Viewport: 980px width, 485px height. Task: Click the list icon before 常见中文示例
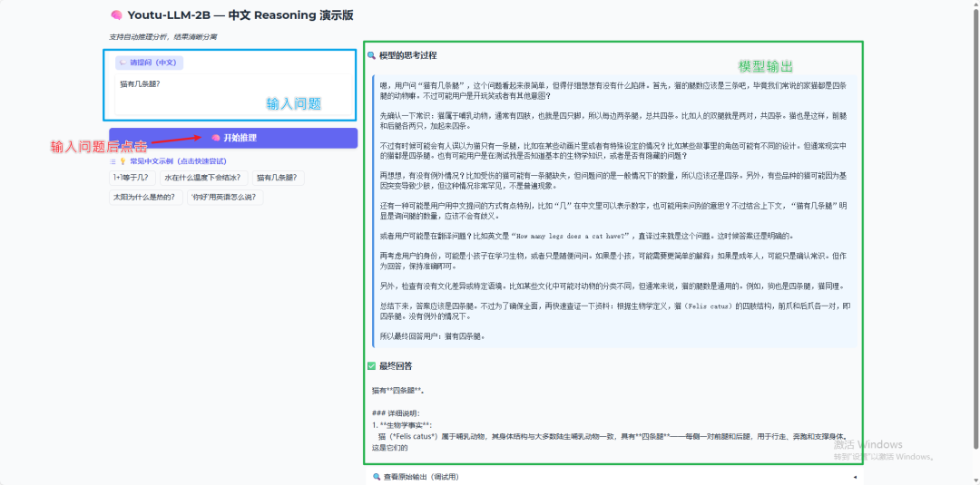pos(113,161)
